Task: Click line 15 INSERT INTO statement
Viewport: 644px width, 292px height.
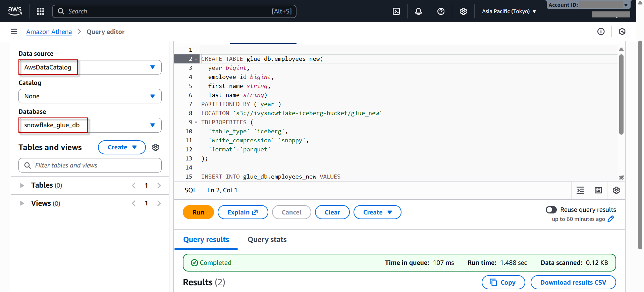Action: coord(271,177)
